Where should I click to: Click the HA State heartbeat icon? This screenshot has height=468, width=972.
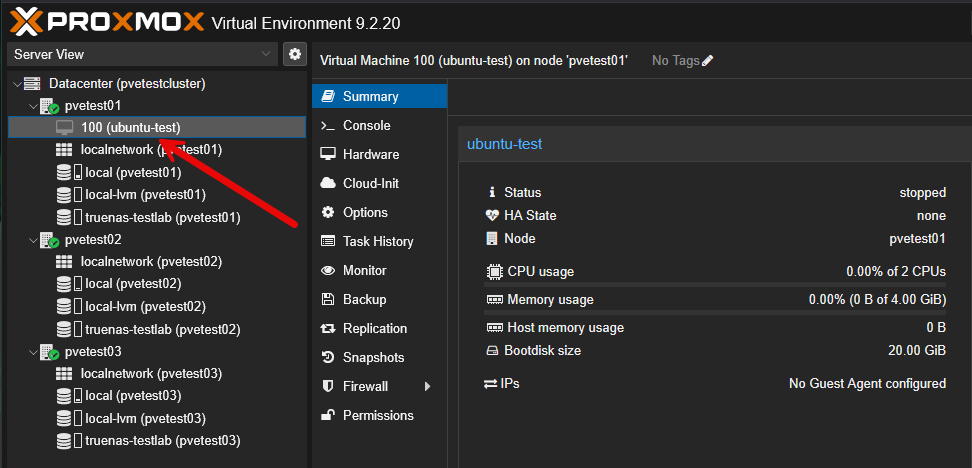pos(492,216)
